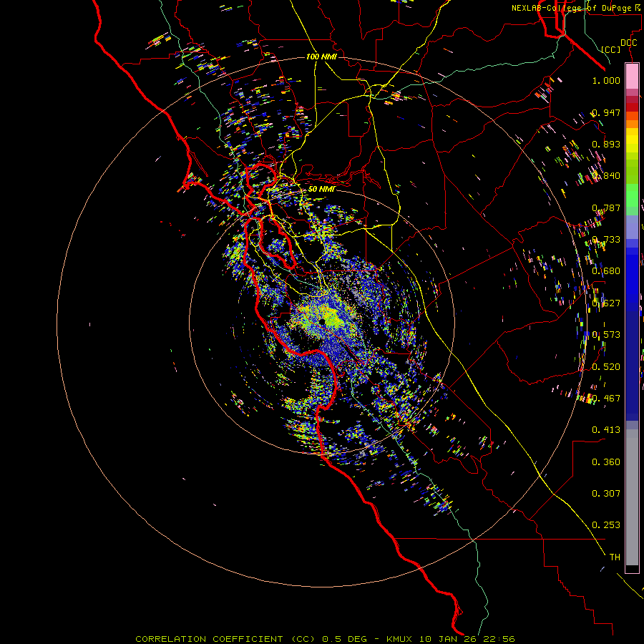Click the CORRELATION COEFFICIENT (CC) caption text
Screen dimensions: 644x644
click(227, 639)
